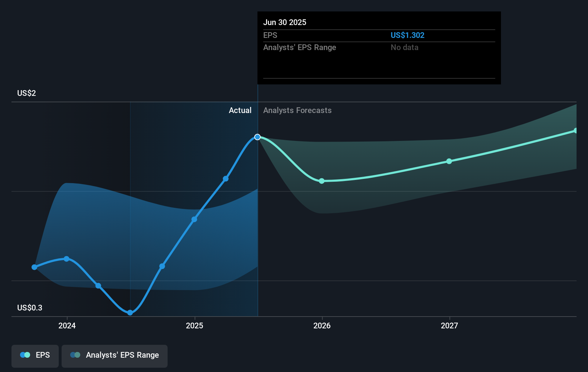Click the rightmost forecast endpoint marker
588x372 pixels.
pyautogui.click(x=575, y=130)
